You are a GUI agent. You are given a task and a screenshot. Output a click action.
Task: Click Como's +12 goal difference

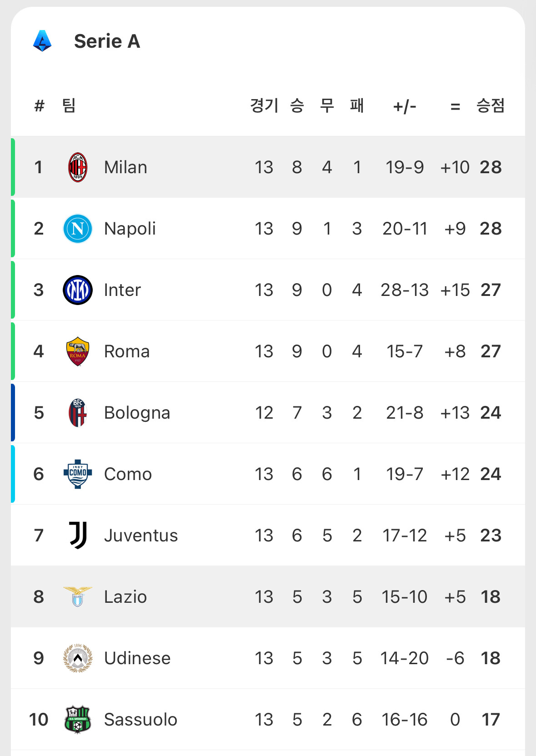click(455, 474)
